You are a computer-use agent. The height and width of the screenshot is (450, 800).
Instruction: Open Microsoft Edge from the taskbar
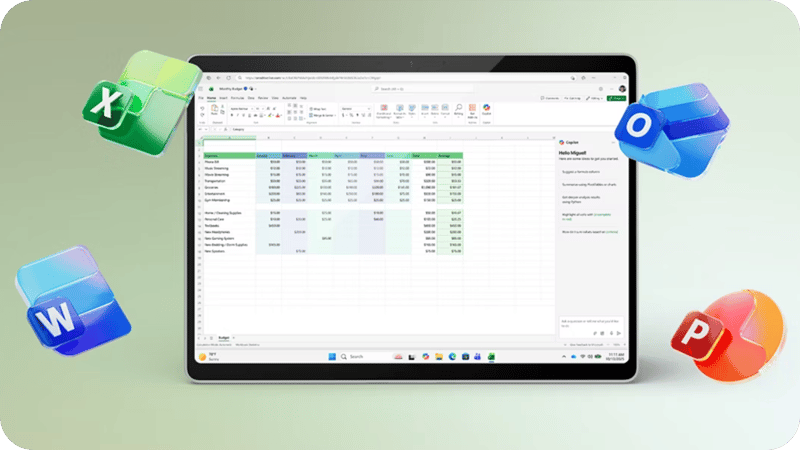click(x=452, y=357)
